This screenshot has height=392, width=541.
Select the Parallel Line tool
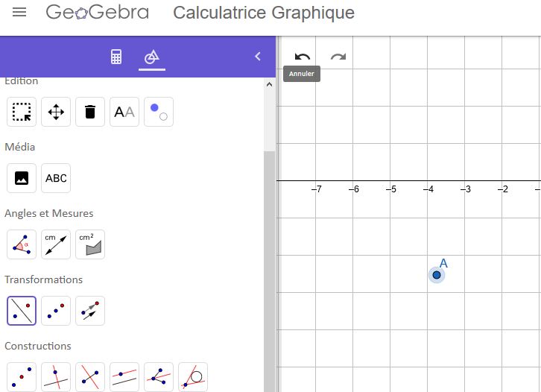pyautogui.click(x=124, y=377)
